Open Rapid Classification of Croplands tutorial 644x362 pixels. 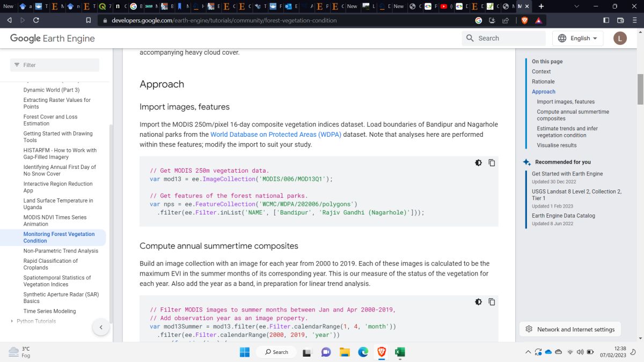click(x=50, y=264)
